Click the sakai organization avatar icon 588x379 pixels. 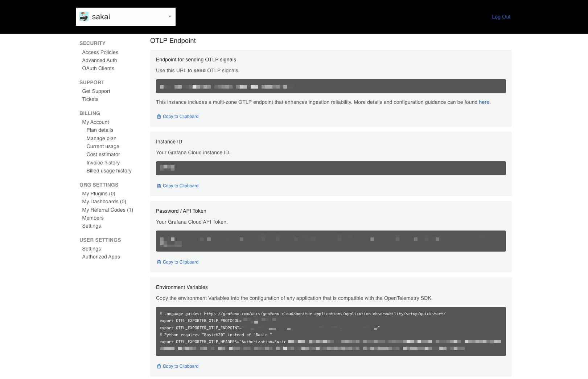pyautogui.click(x=84, y=16)
